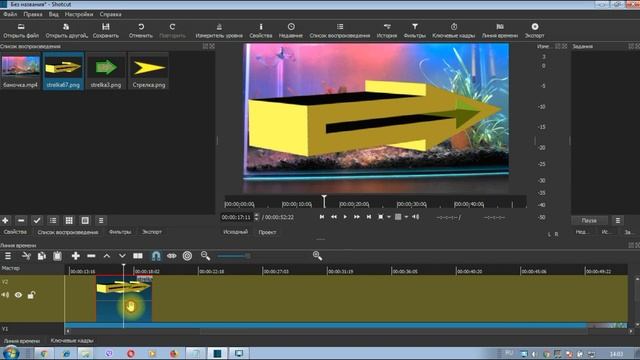
Task: Select Стрелка.png yellow arrow thumbnail
Action: (x=149, y=71)
